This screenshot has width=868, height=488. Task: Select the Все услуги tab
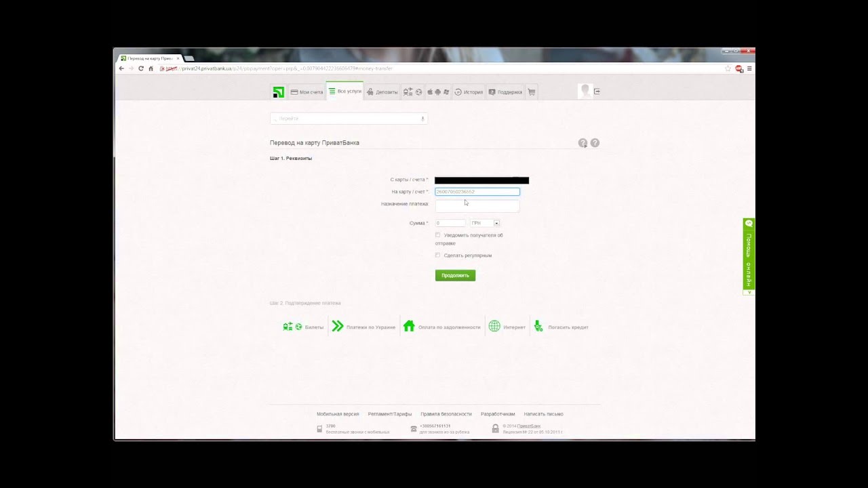tap(344, 91)
